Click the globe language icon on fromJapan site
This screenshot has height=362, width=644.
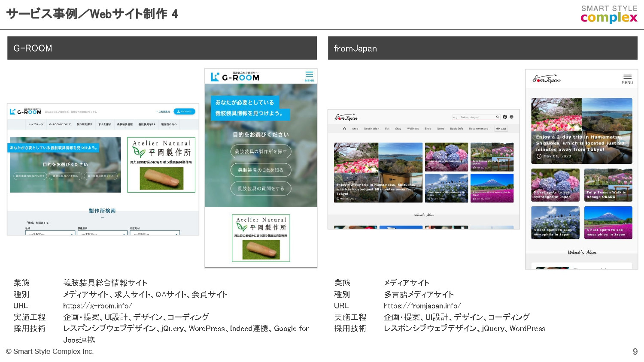pos(512,117)
